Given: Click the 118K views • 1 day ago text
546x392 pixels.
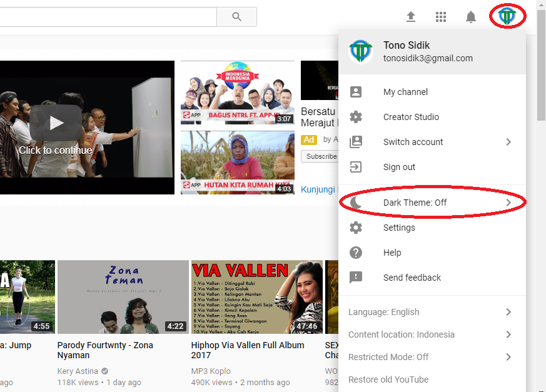Looking at the screenshot, I should pyautogui.click(x=99, y=382).
